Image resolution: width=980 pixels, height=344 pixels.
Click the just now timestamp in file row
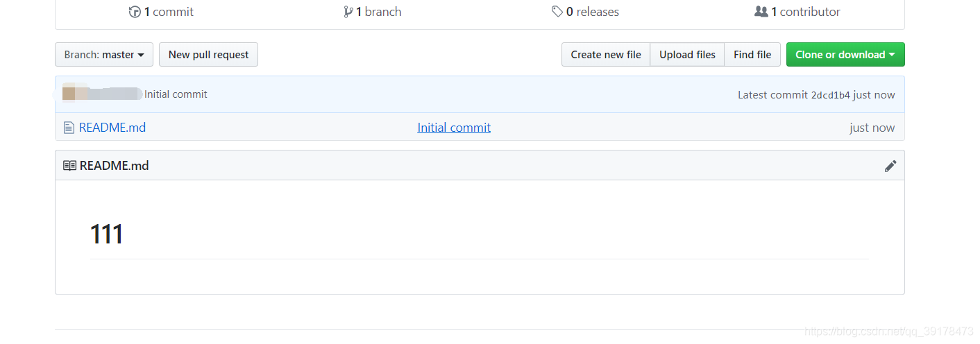(872, 128)
